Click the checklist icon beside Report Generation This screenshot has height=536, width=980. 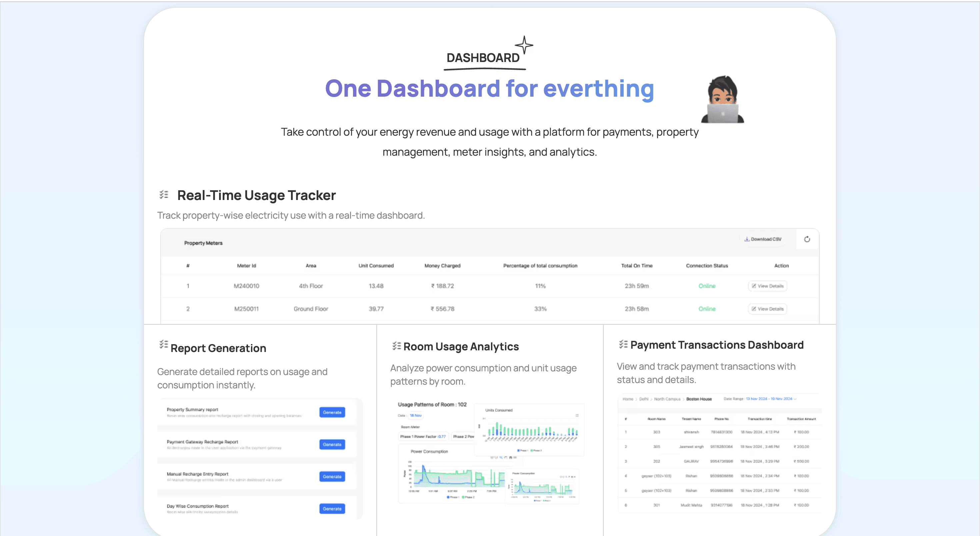[x=164, y=345]
